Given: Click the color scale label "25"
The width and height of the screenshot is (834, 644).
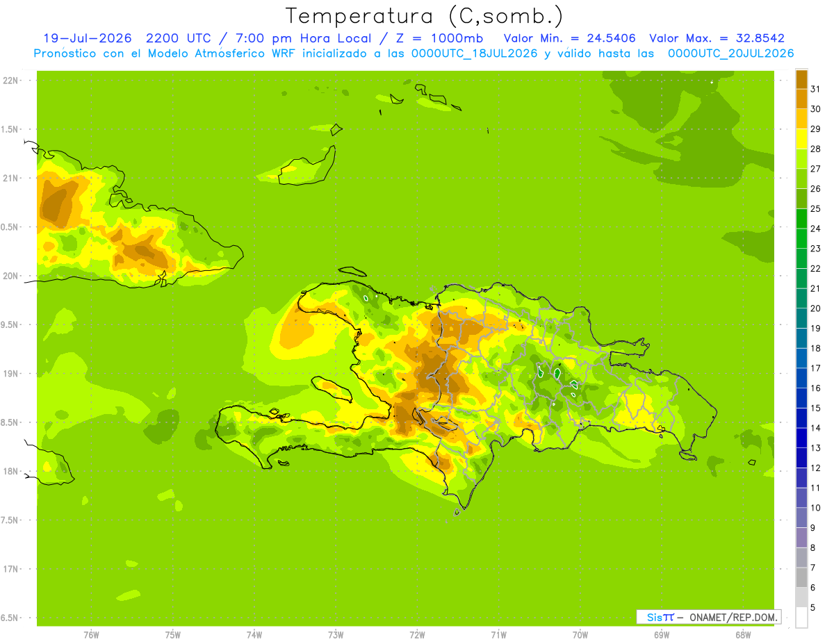Looking at the screenshot, I should (x=815, y=208).
